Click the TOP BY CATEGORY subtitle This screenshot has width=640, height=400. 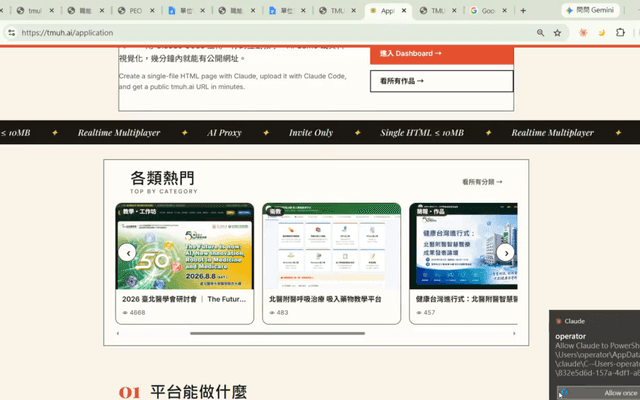pyautogui.click(x=164, y=191)
